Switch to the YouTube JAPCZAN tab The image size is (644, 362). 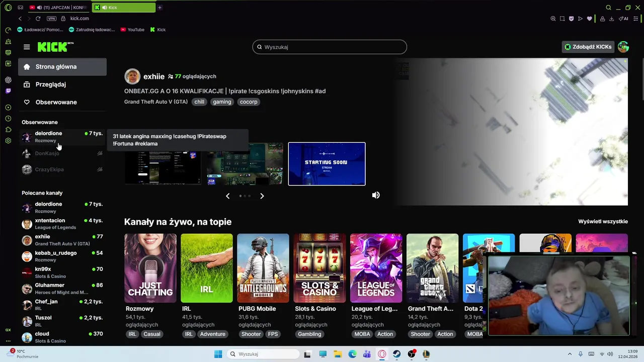(x=58, y=8)
